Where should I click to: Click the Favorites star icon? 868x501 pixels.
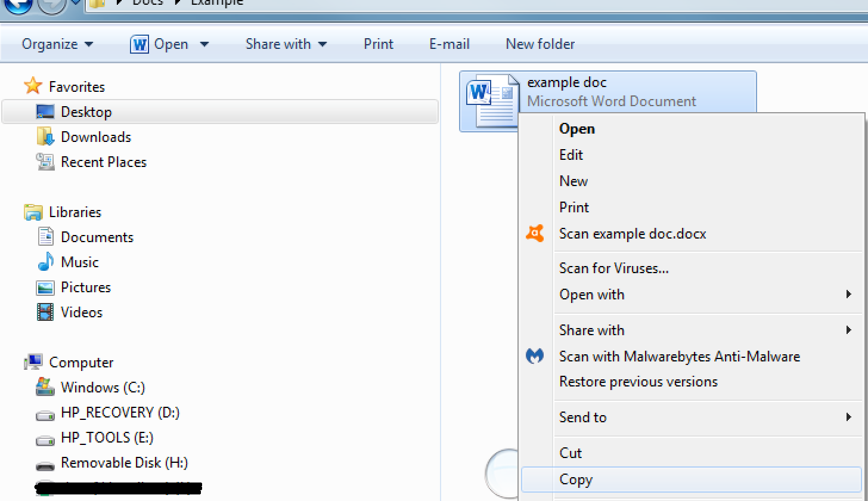[x=33, y=86]
